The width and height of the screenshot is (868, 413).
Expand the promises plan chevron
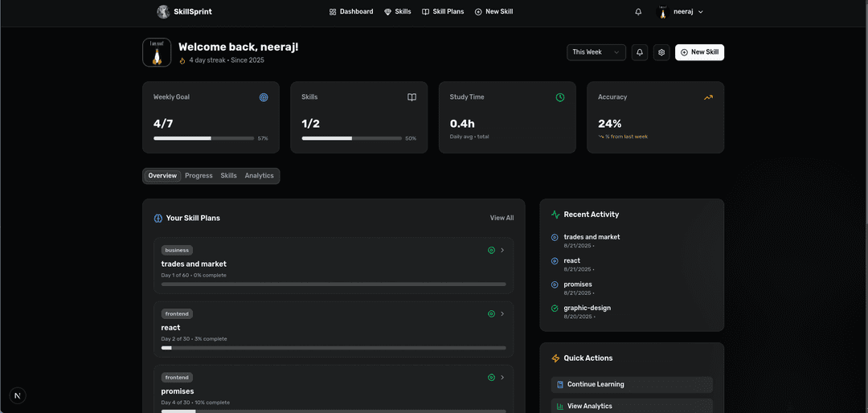click(502, 378)
